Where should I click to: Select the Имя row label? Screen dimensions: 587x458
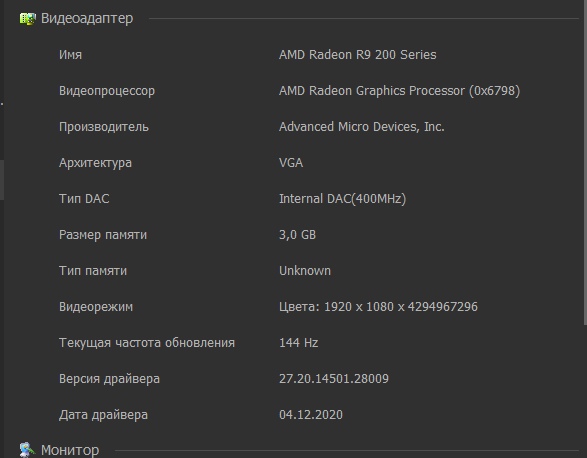(70, 55)
